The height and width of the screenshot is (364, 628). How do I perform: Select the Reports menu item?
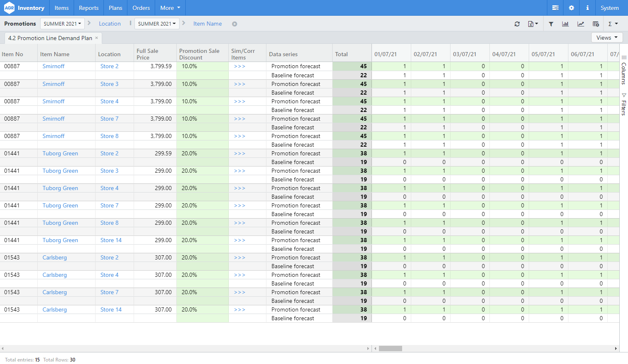coord(89,7)
